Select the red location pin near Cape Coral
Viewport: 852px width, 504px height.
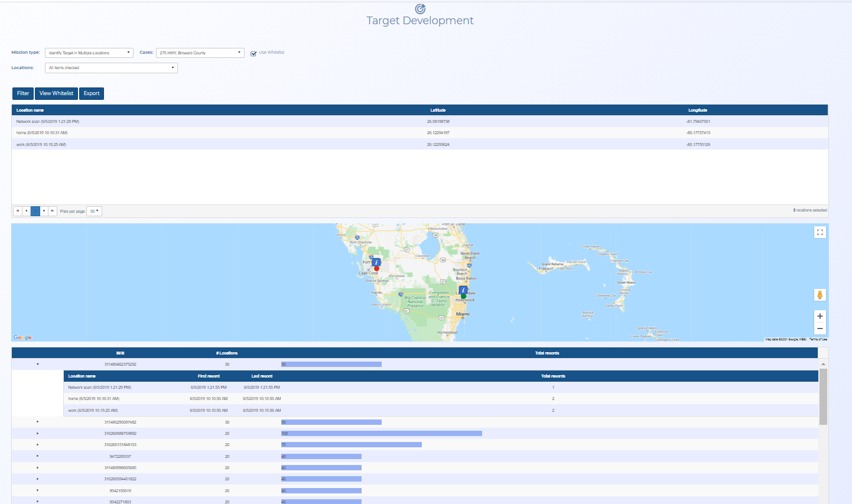(x=377, y=268)
